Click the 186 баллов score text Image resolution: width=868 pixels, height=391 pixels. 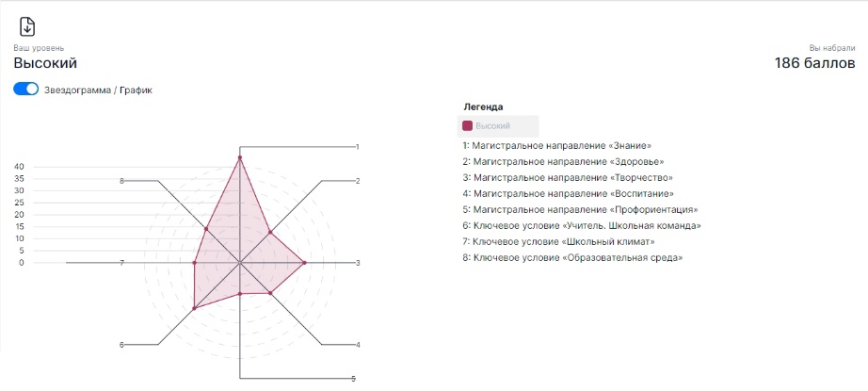[x=814, y=63]
